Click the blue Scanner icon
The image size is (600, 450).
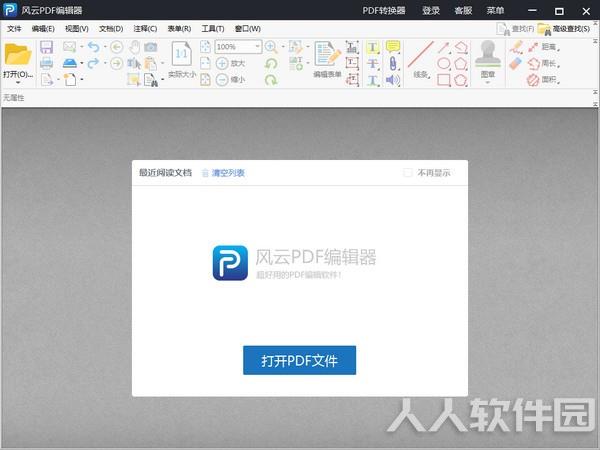pos(69,63)
